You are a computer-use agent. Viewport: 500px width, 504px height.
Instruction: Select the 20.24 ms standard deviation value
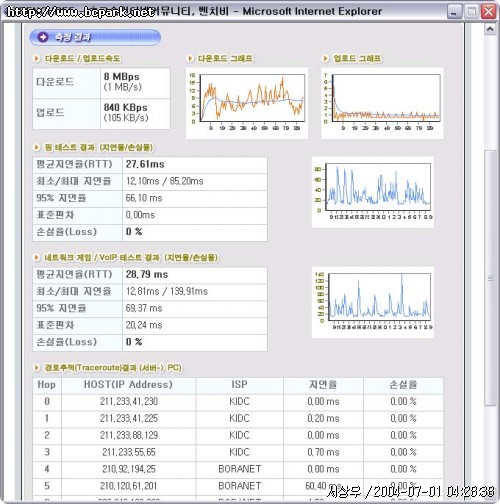(144, 325)
